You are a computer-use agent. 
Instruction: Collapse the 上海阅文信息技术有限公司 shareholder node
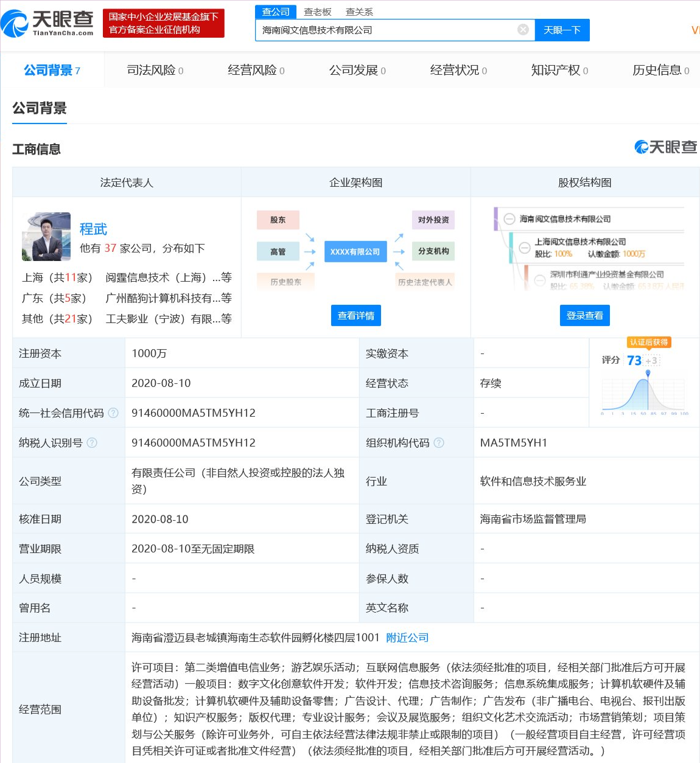525,248
